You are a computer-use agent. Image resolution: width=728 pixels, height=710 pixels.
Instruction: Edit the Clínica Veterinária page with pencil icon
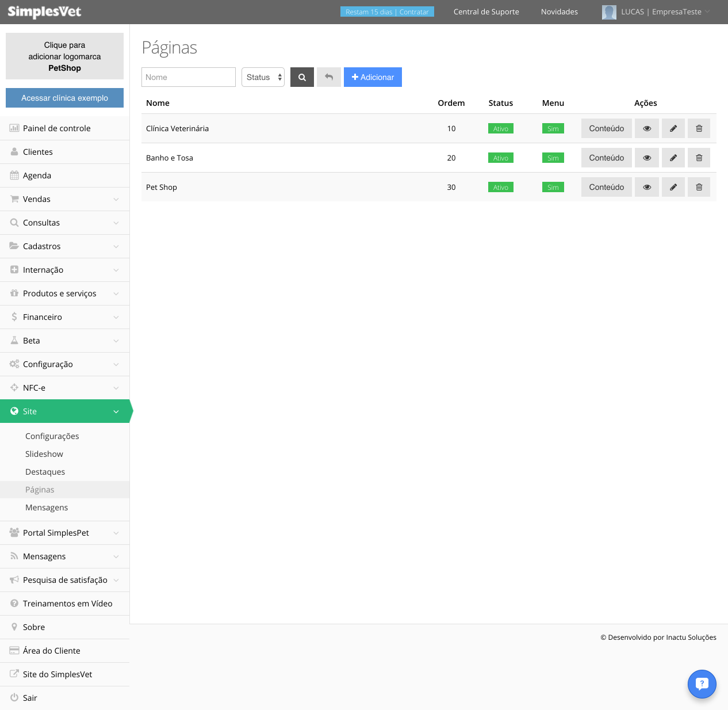pos(673,128)
